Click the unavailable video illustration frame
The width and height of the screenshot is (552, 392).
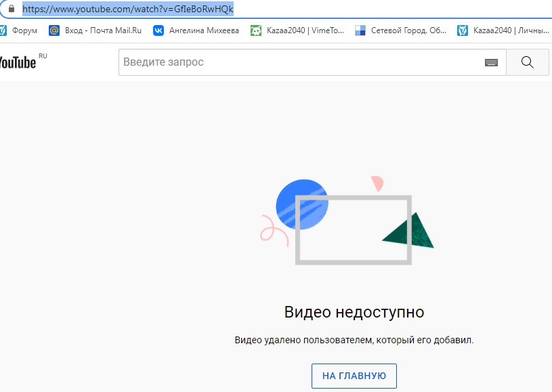(x=353, y=230)
